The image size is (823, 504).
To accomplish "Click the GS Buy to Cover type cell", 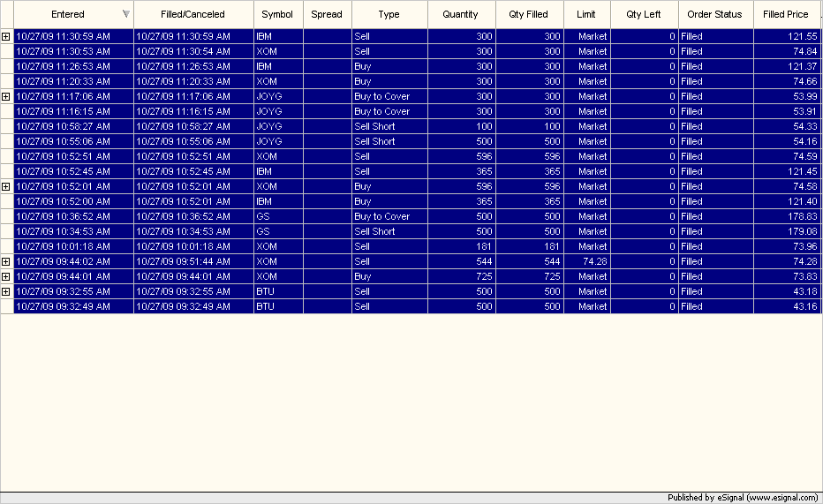I will click(389, 216).
